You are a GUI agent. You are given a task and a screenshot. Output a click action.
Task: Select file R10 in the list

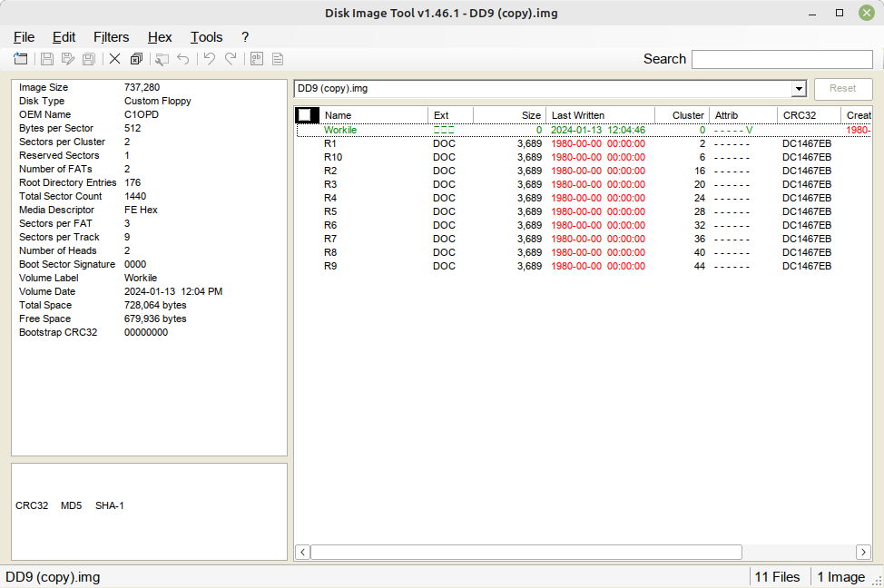point(584,157)
